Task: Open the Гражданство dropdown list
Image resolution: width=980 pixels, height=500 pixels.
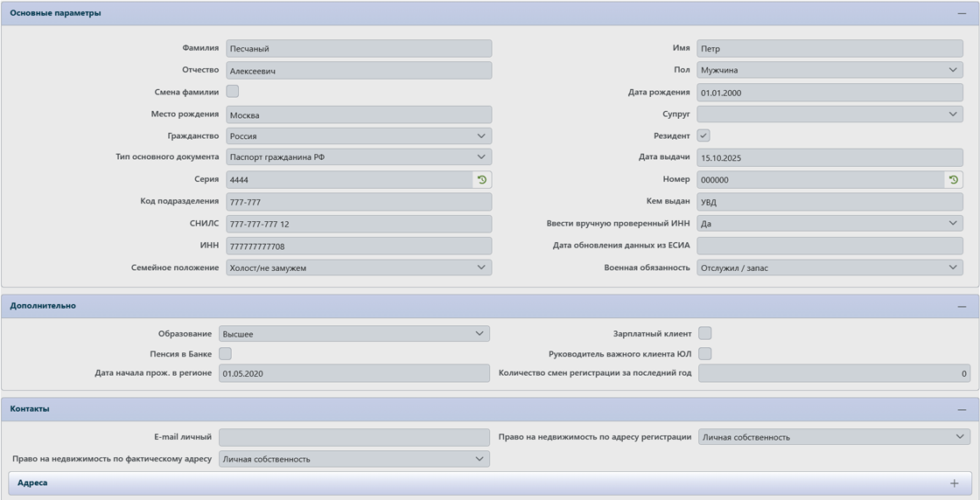Action: 358,136
